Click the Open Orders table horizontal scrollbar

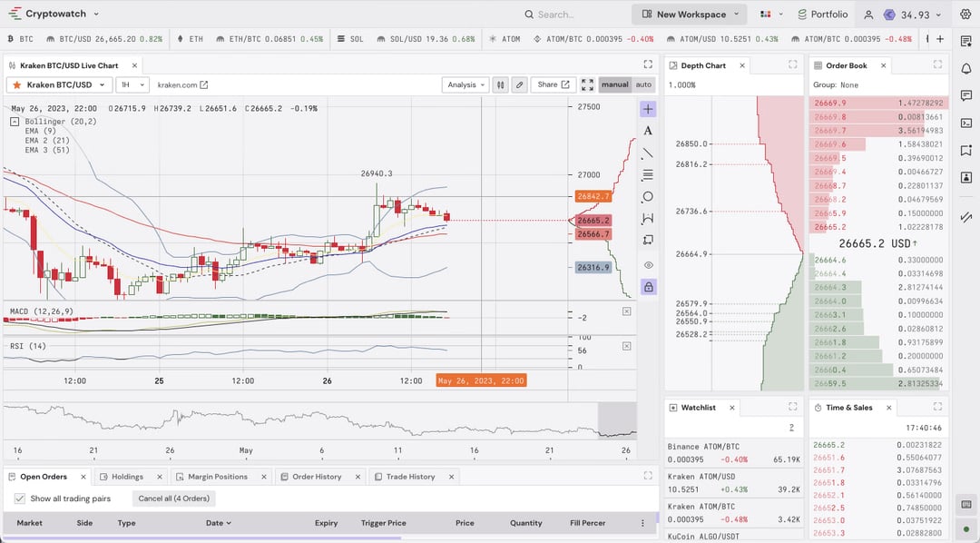(203, 538)
